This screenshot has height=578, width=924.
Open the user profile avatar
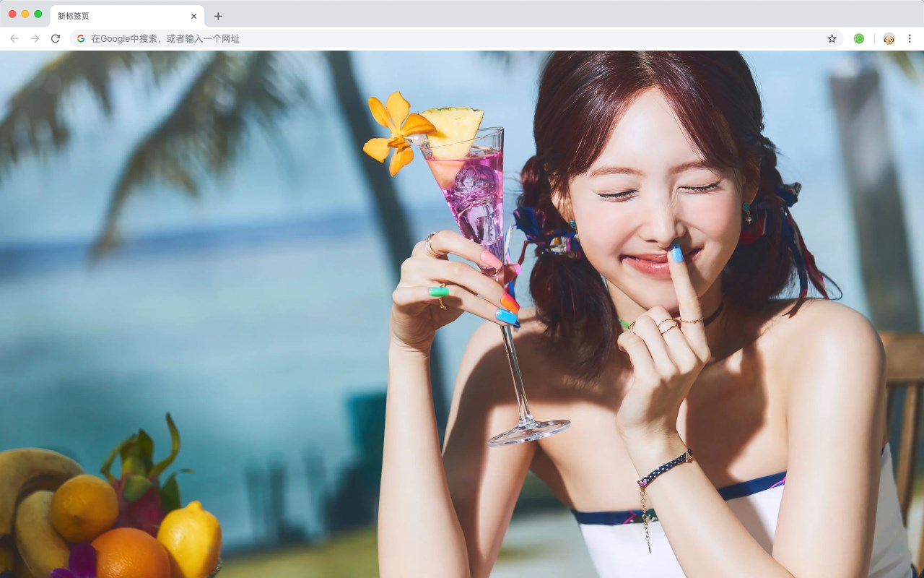tap(889, 38)
